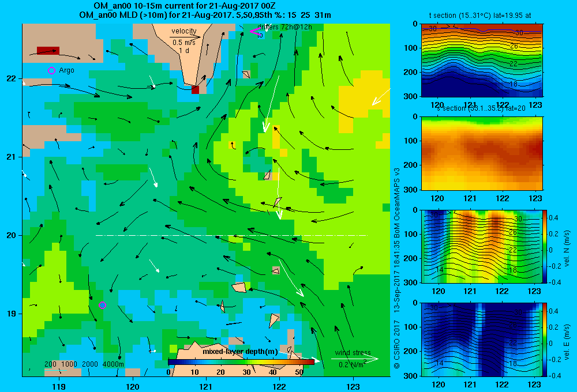Click the 'mixed-layer depth(m)' label
Image resolution: width=577 pixels, height=392 pixels.
tap(240, 352)
